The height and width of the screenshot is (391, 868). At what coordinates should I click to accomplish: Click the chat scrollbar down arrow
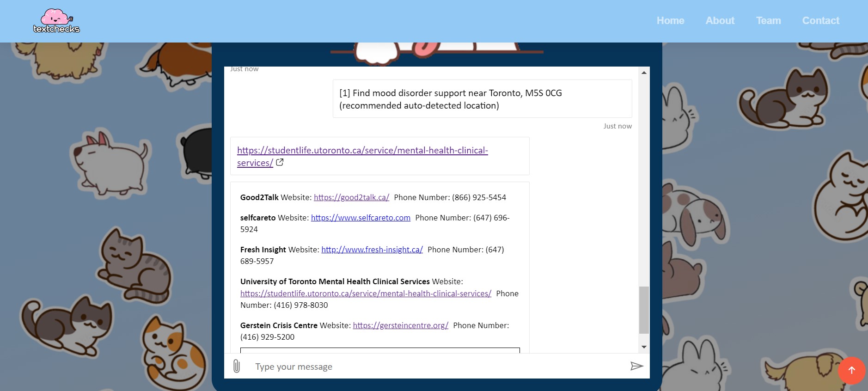click(644, 347)
